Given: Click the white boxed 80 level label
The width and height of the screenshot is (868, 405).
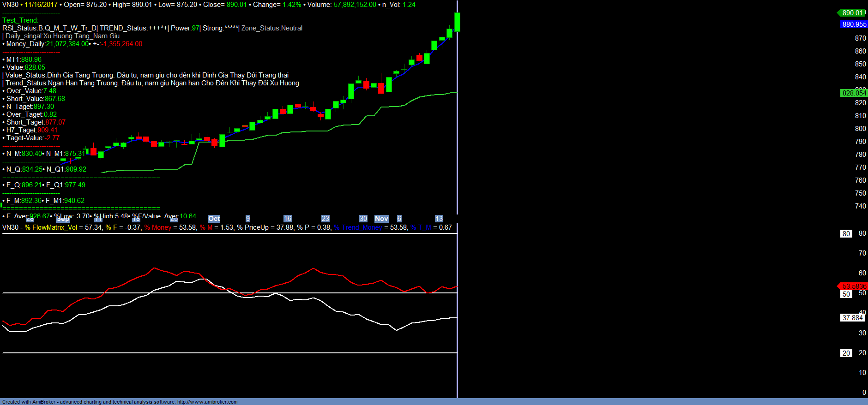Looking at the screenshot, I should click(846, 234).
